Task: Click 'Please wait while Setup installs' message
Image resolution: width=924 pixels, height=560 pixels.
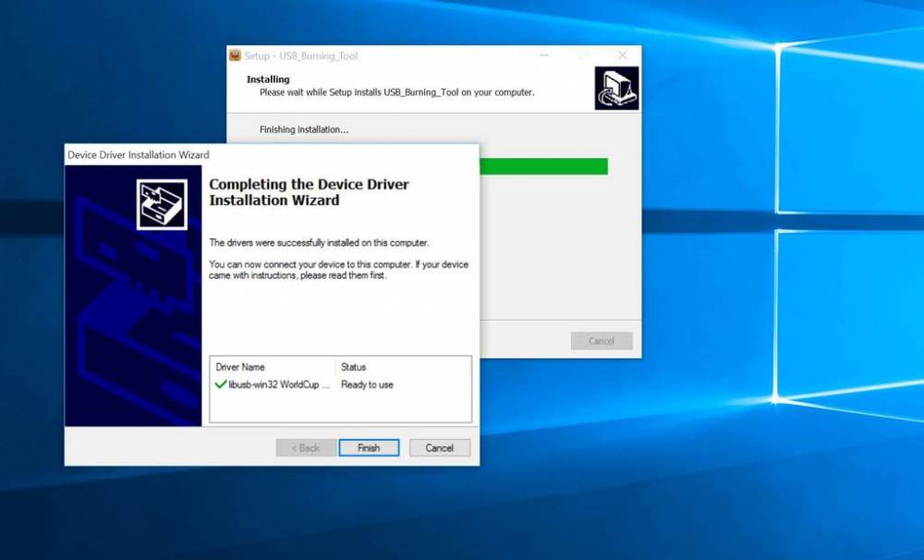Action: 397,92
